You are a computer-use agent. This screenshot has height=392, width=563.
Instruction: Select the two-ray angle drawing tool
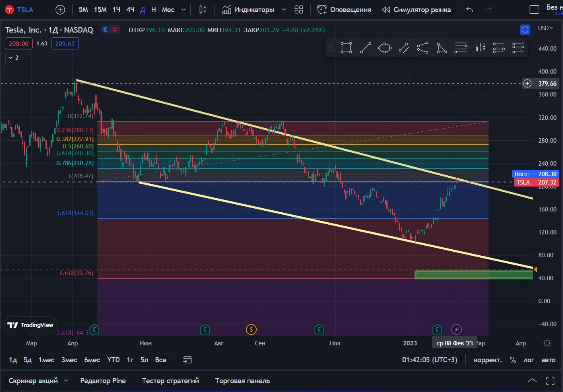(423, 48)
